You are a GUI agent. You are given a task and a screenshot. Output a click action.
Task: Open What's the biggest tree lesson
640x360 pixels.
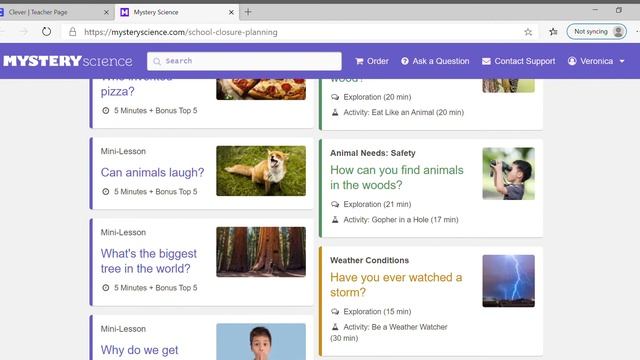(x=149, y=261)
